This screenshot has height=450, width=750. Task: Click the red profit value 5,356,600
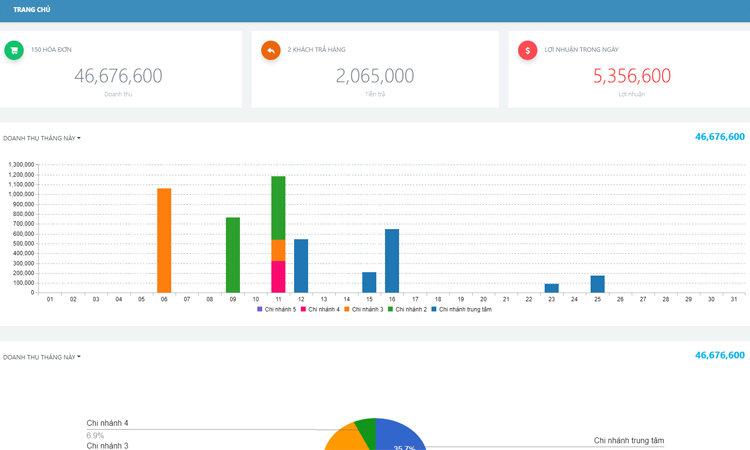(632, 76)
